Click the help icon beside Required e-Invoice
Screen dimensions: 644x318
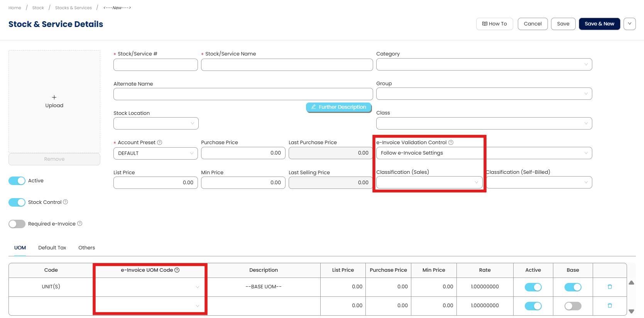point(80,224)
